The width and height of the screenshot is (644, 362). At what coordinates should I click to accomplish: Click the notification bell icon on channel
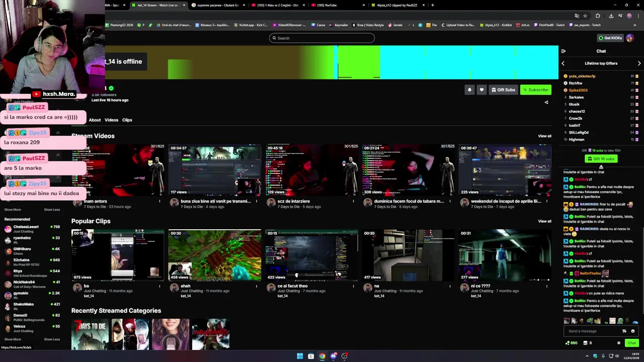pyautogui.click(x=469, y=90)
